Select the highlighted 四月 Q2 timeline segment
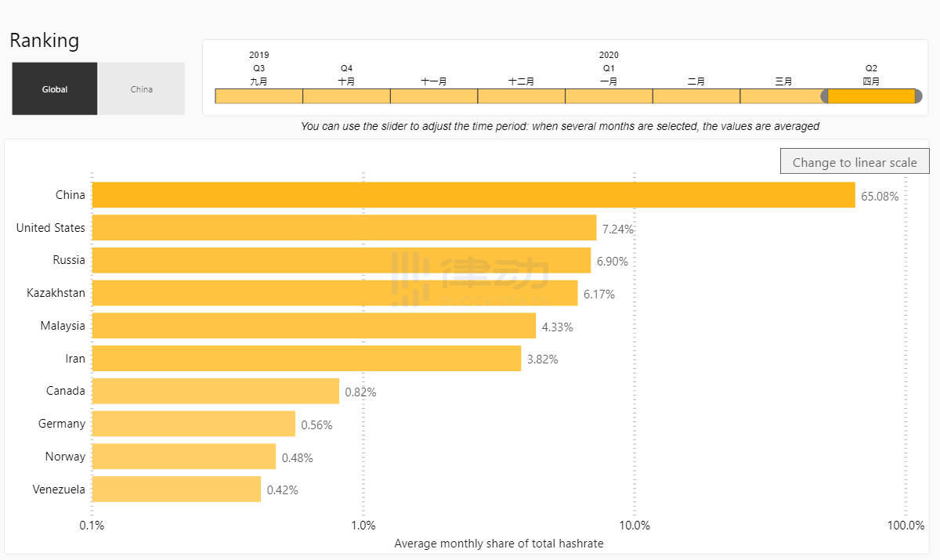This screenshot has width=940, height=560. pyautogui.click(x=871, y=96)
